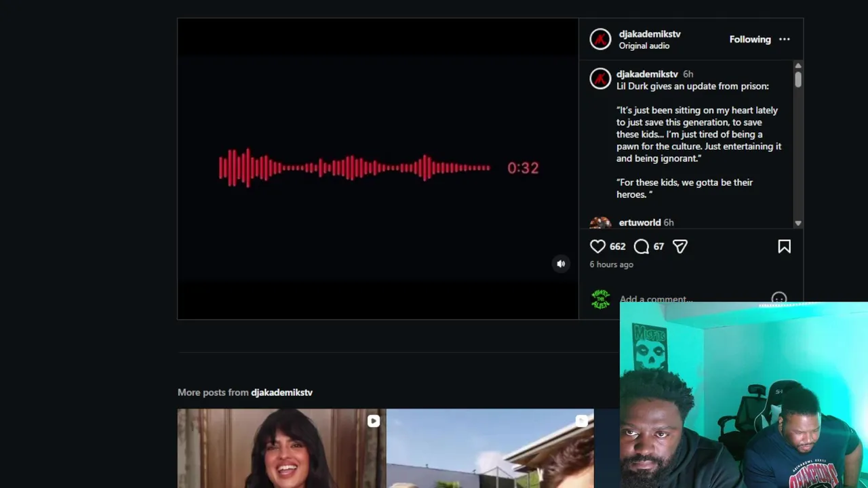Click the comments scrollbar thumb
Screen dimensions: 868x488
(x=798, y=79)
